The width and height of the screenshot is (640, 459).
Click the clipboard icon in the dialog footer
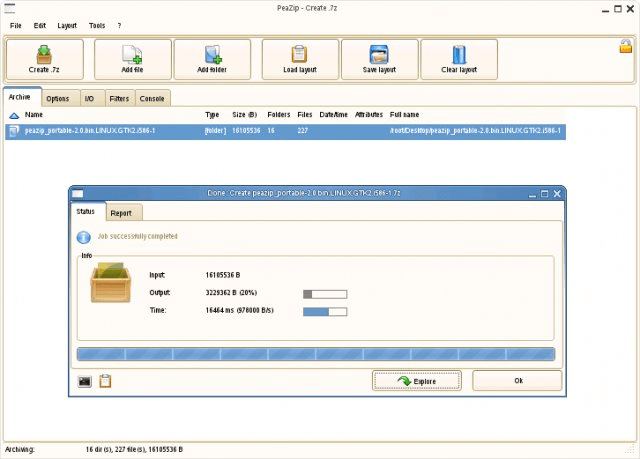[x=105, y=381]
